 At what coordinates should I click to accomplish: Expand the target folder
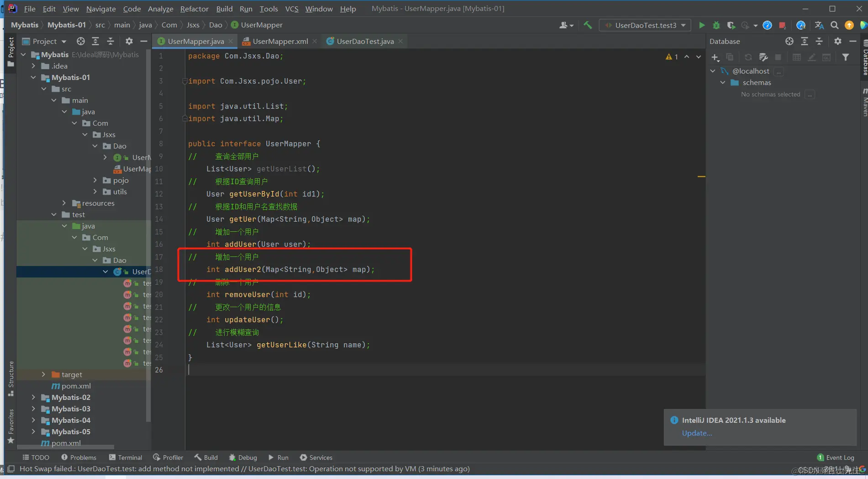click(x=44, y=374)
